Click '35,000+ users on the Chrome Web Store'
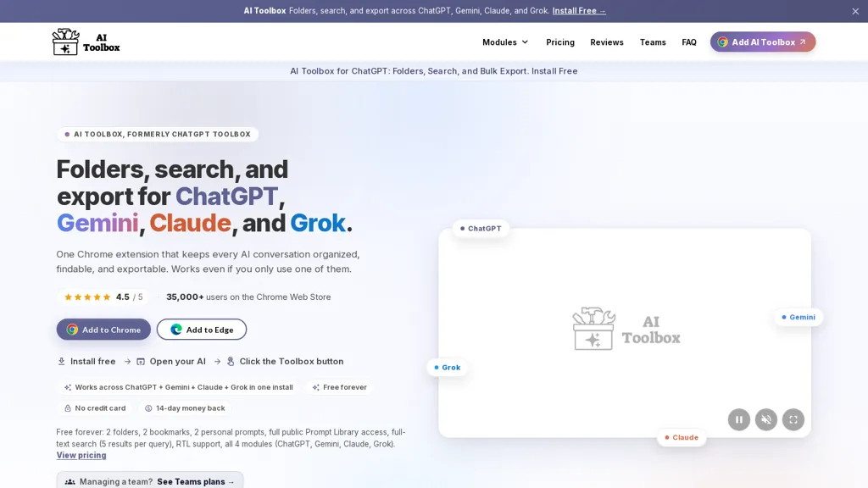The width and height of the screenshot is (868, 488). click(248, 297)
